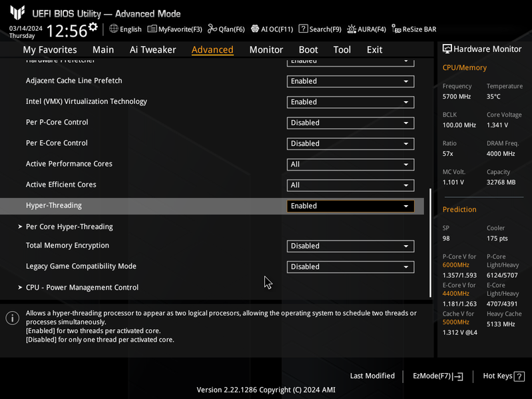Open Intel VMX Virtualization Technology dropdown

(350, 102)
